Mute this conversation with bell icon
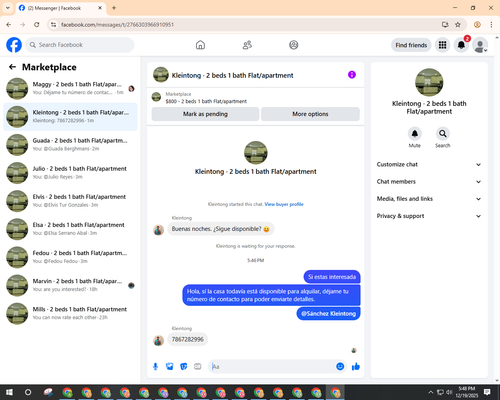Image resolution: width=500 pixels, height=400 pixels. pyautogui.click(x=415, y=134)
